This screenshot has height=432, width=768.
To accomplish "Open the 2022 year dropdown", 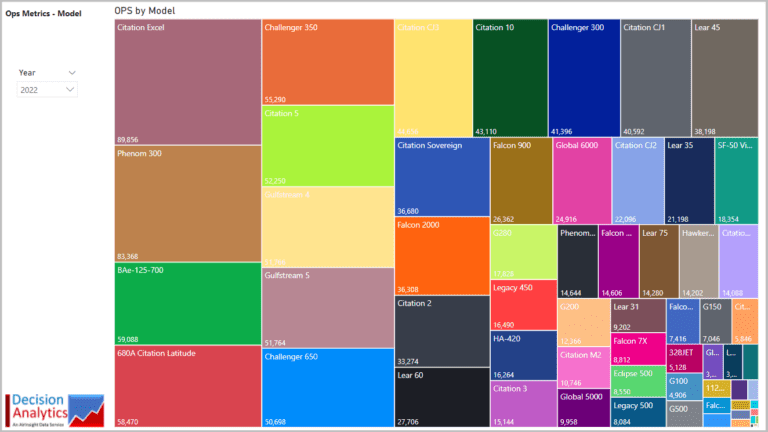I will coord(47,90).
